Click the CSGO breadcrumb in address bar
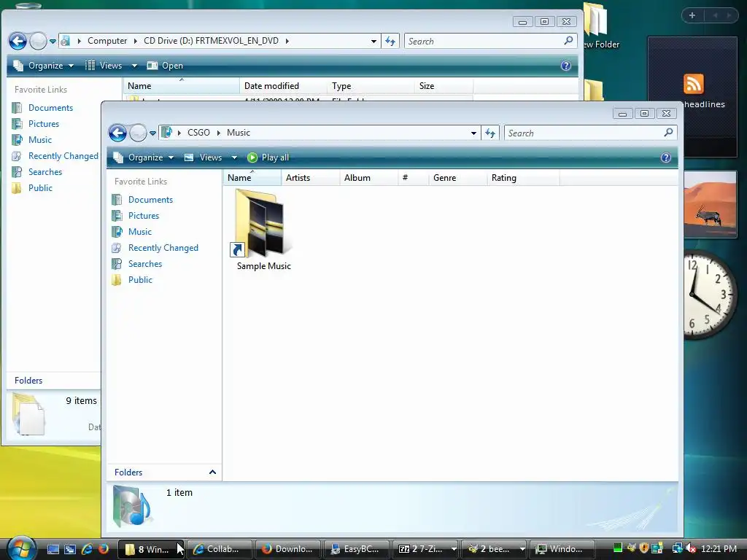This screenshot has height=560, width=747. click(x=198, y=133)
